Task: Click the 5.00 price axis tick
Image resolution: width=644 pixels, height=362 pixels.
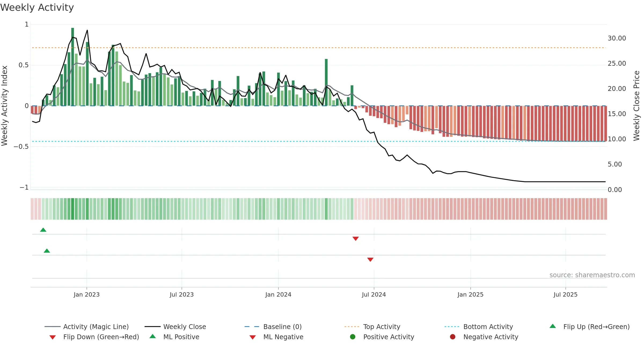Action: click(615, 164)
